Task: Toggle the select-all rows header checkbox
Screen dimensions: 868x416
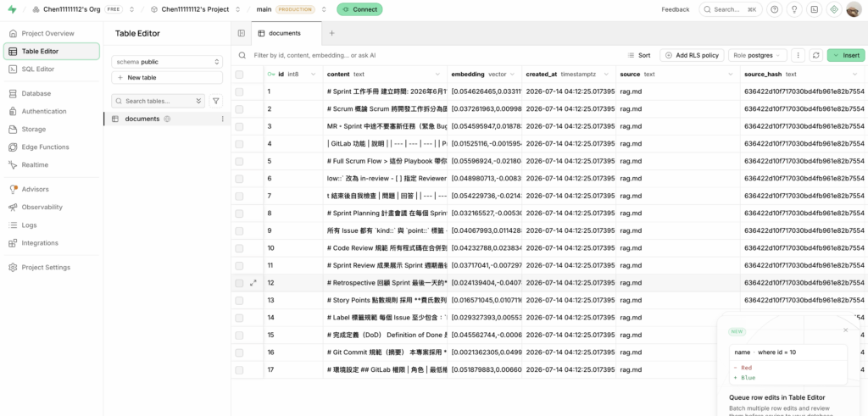Action: 239,75
